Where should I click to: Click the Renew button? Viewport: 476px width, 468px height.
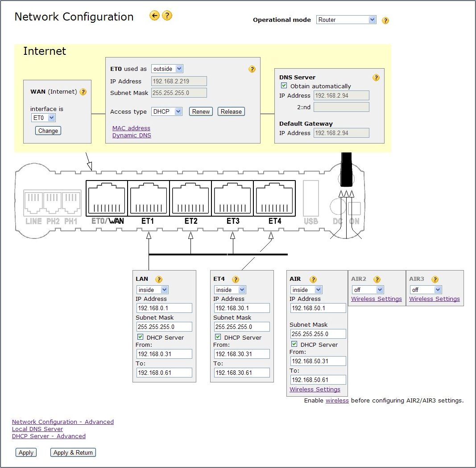[x=201, y=111]
